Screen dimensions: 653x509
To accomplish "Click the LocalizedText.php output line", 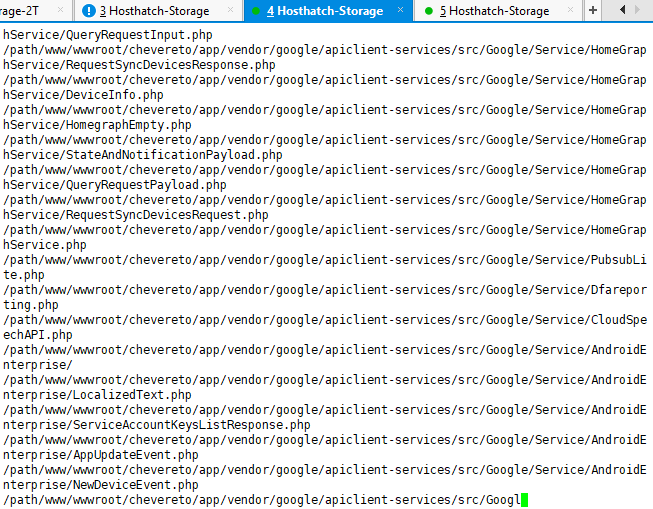I will pos(97,395).
